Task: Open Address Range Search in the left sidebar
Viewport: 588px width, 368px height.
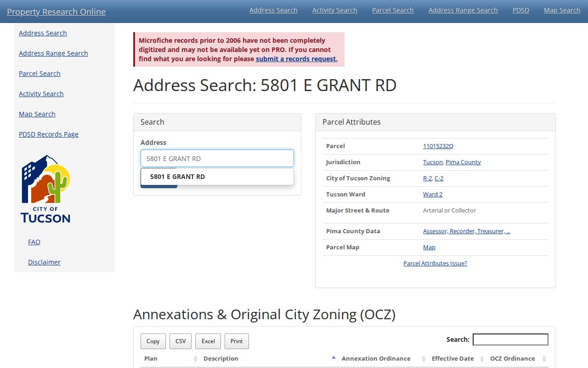Action: (53, 53)
